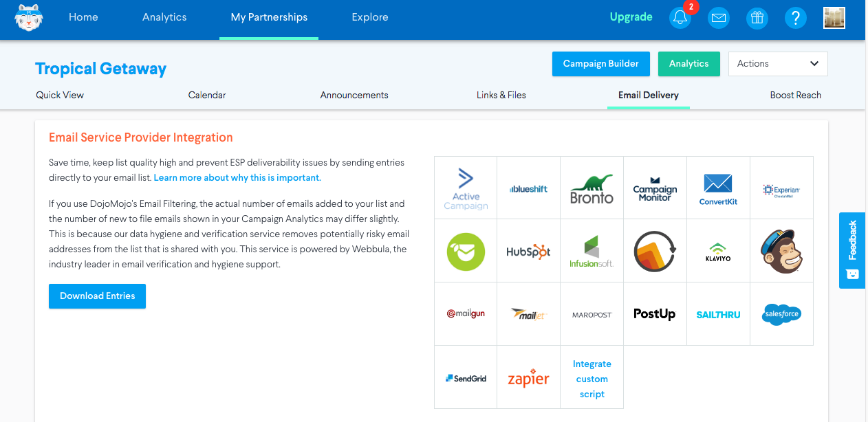Open the Links & Files tab
Viewport: 868px width, 422px height.
[501, 95]
